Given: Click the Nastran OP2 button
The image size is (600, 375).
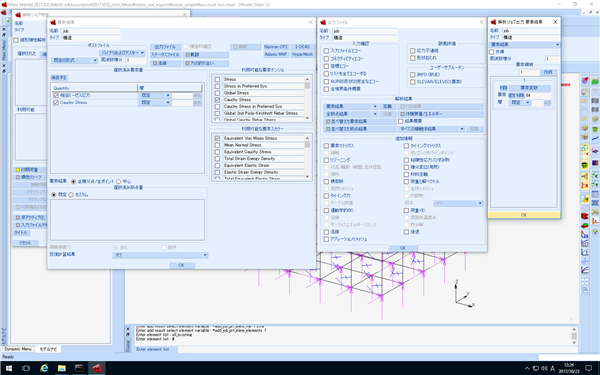Looking at the screenshot, I should click(276, 47).
